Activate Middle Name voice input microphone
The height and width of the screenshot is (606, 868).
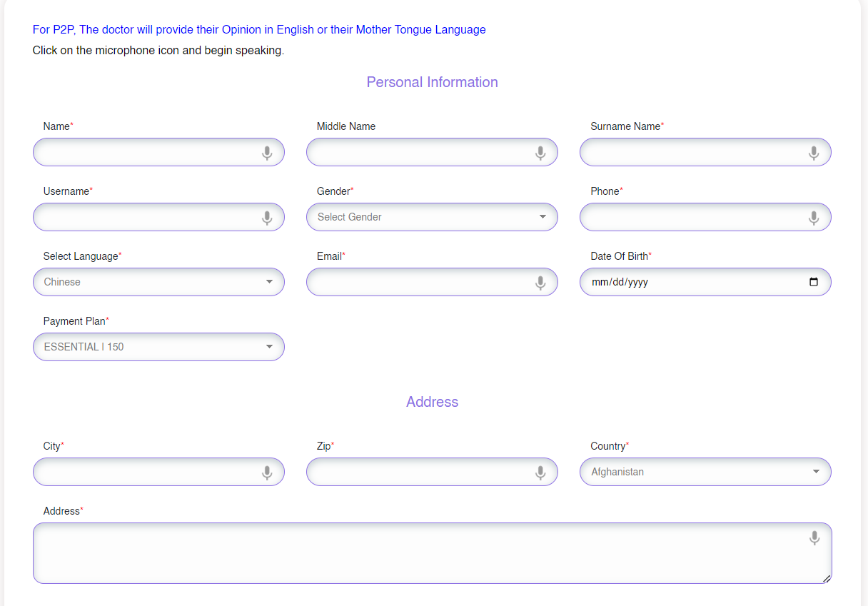540,153
